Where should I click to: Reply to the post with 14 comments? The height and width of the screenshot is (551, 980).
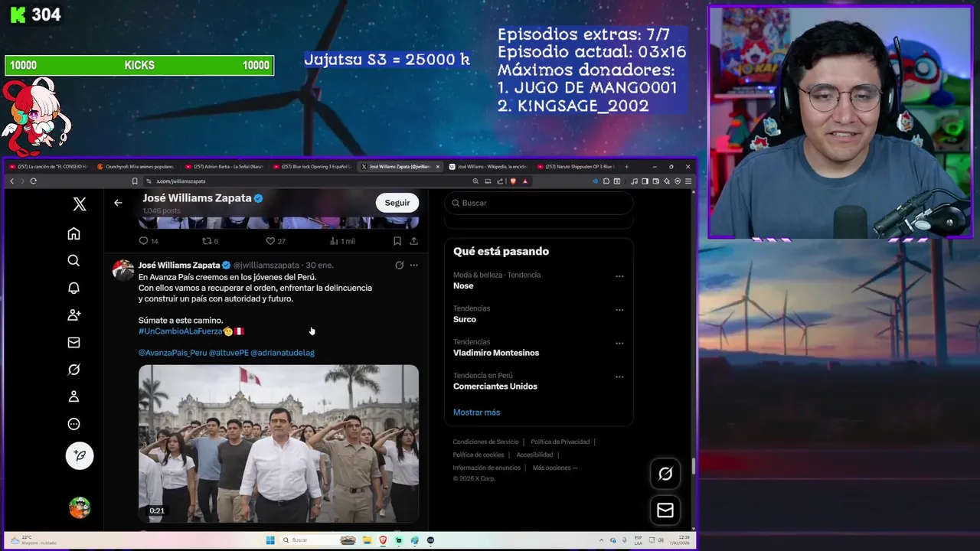(148, 241)
